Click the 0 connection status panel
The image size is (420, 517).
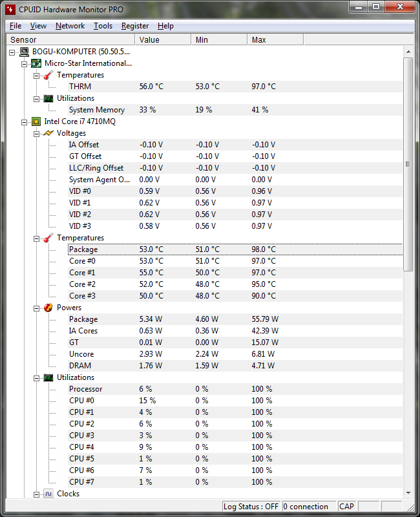309,507
